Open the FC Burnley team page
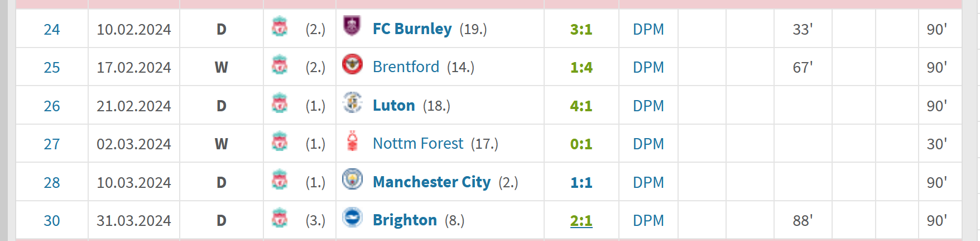The width and height of the screenshot is (980, 241). coord(412,29)
